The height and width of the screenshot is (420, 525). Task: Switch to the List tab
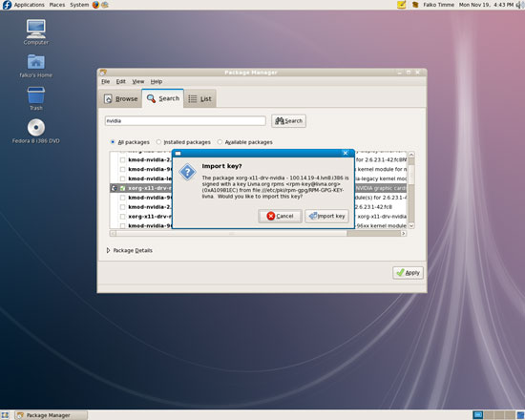[x=199, y=99]
